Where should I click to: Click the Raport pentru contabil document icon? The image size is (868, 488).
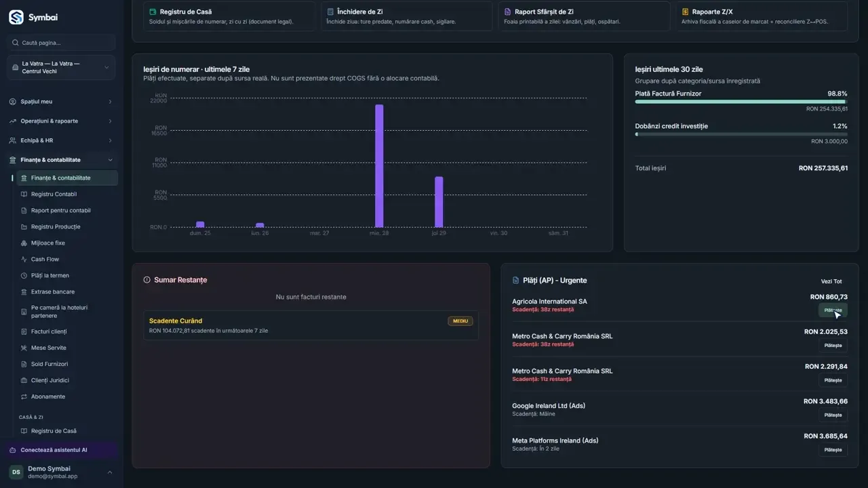coord(24,211)
